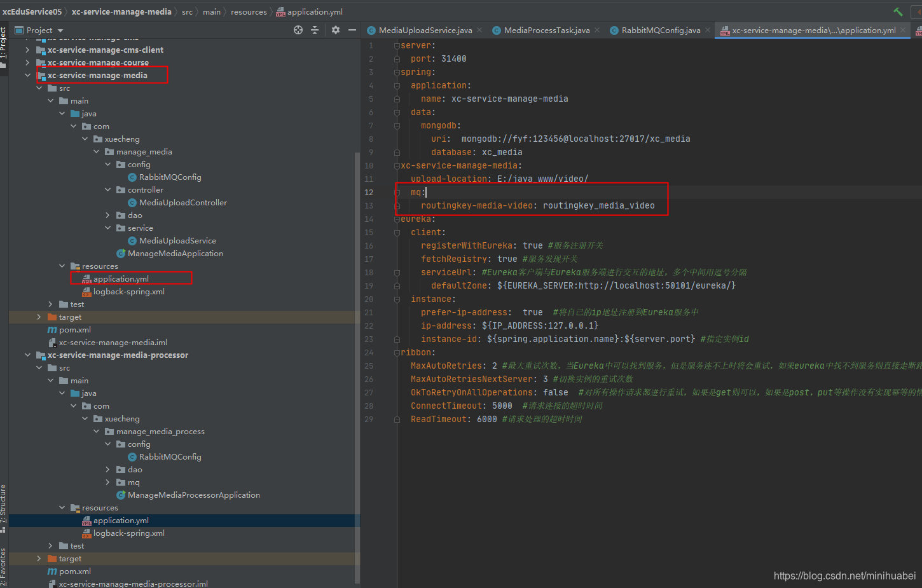
Task: Click xc-service-manage-media breadcrumb
Action: (121, 11)
